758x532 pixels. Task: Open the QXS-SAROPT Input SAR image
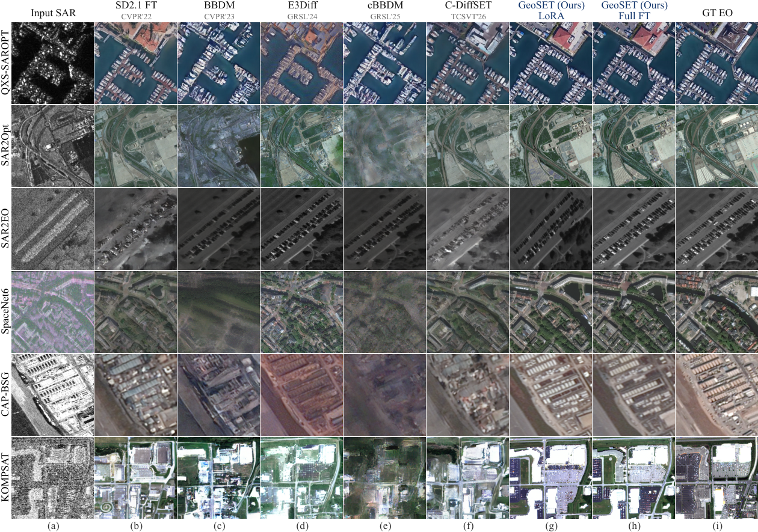click(54, 63)
